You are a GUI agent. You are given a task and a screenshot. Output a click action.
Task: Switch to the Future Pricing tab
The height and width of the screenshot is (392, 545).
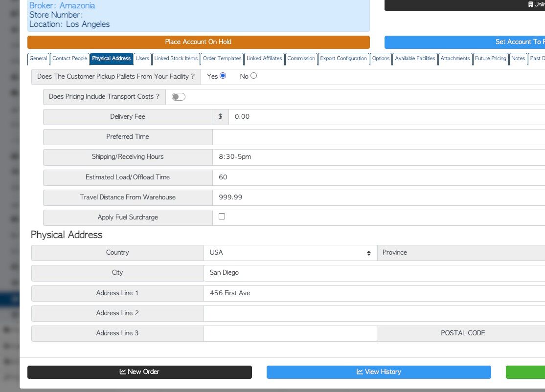490,58
